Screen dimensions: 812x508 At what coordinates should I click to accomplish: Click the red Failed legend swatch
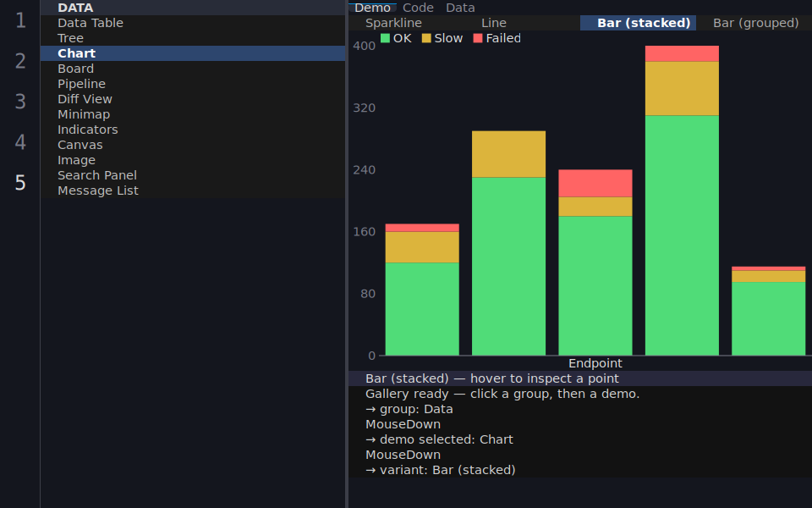[x=478, y=38]
